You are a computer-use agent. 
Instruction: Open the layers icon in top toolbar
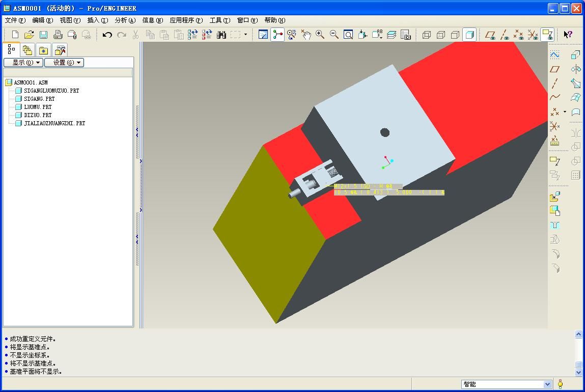click(392, 35)
